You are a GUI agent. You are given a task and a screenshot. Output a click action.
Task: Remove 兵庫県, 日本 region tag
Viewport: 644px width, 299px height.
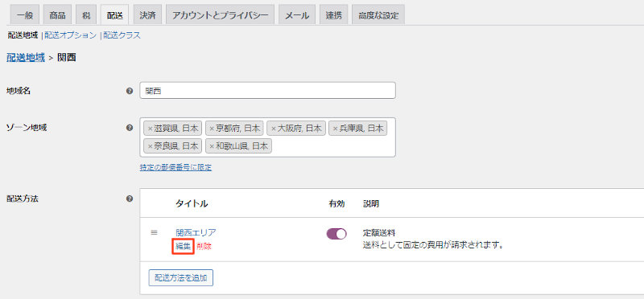(x=335, y=129)
